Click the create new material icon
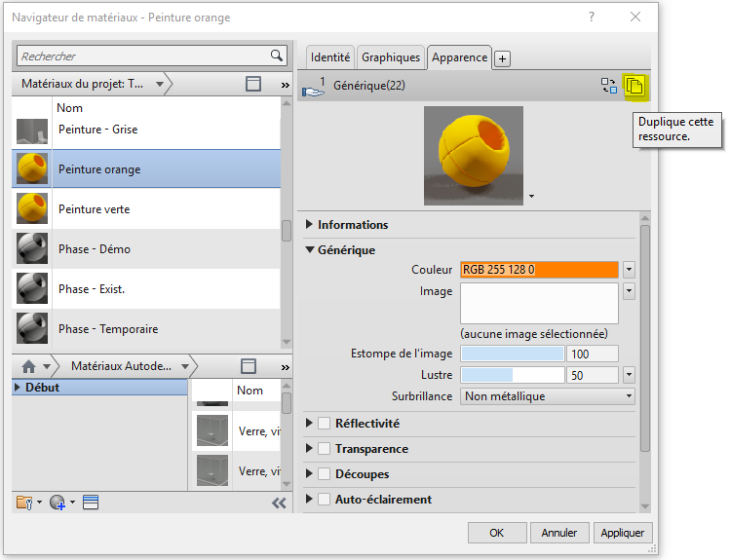The height and width of the screenshot is (560, 730). click(58, 503)
